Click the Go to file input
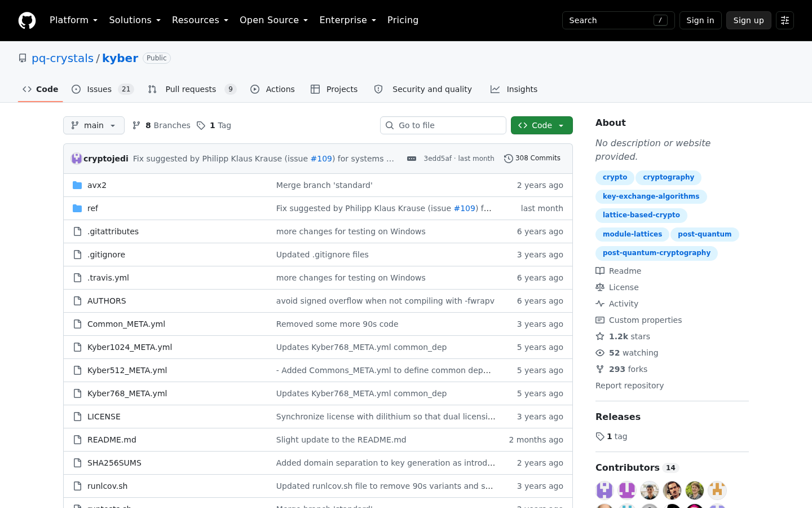 click(x=443, y=125)
